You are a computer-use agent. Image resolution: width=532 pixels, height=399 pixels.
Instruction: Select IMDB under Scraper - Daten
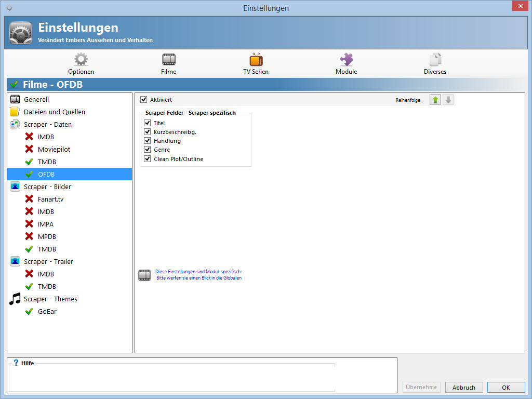click(46, 137)
